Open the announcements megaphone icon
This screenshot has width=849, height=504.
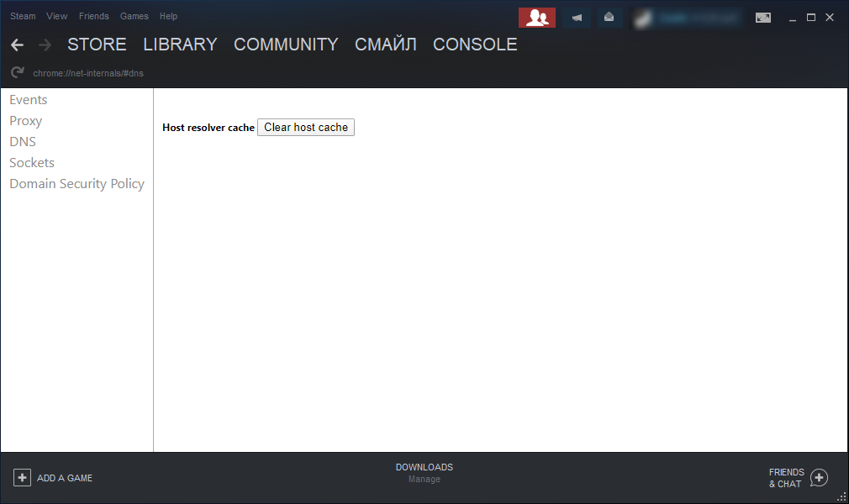click(x=577, y=18)
